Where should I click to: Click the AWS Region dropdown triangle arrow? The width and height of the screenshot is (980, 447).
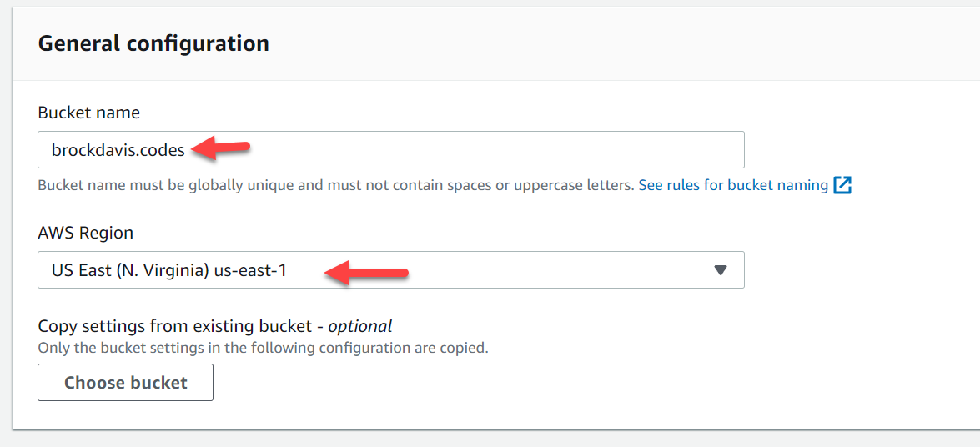click(x=720, y=270)
